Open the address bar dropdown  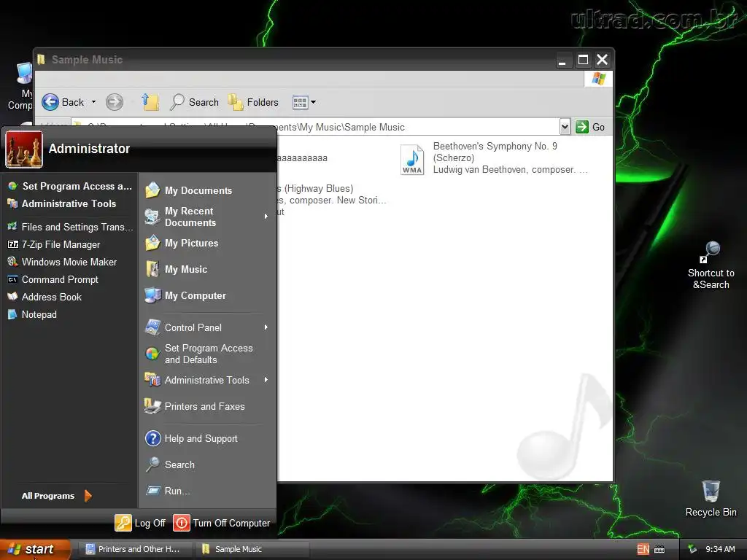565,127
